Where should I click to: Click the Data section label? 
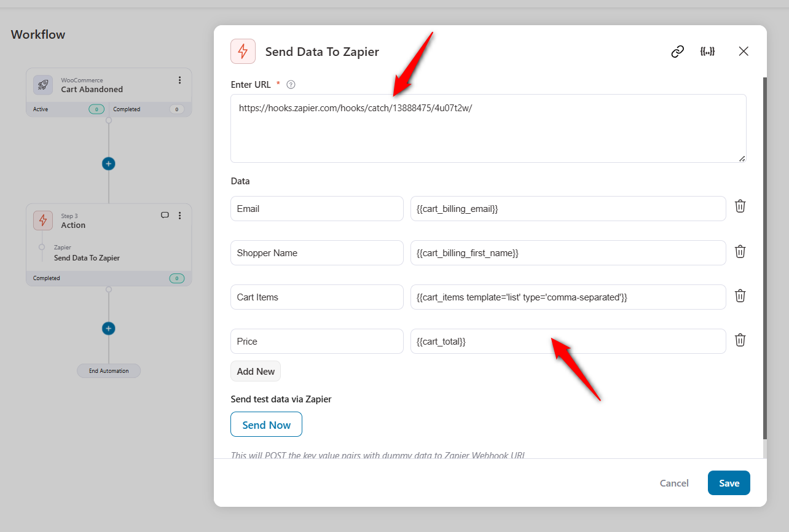(x=240, y=181)
